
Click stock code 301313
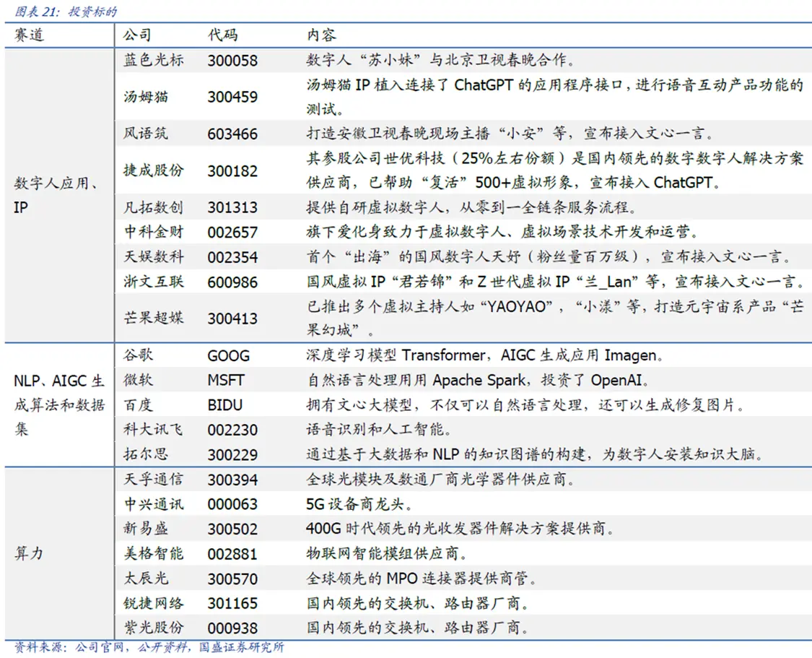(x=232, y=208)
